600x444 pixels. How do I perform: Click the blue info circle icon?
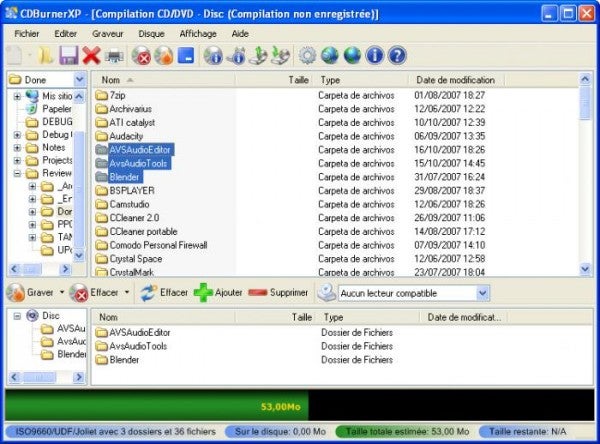tap(375, 56)
